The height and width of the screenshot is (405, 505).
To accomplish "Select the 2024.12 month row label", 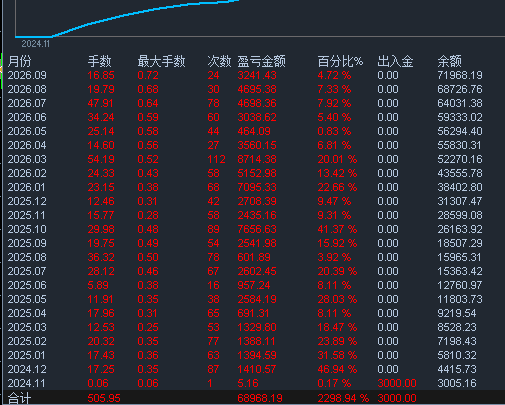I will coord(27,369).
